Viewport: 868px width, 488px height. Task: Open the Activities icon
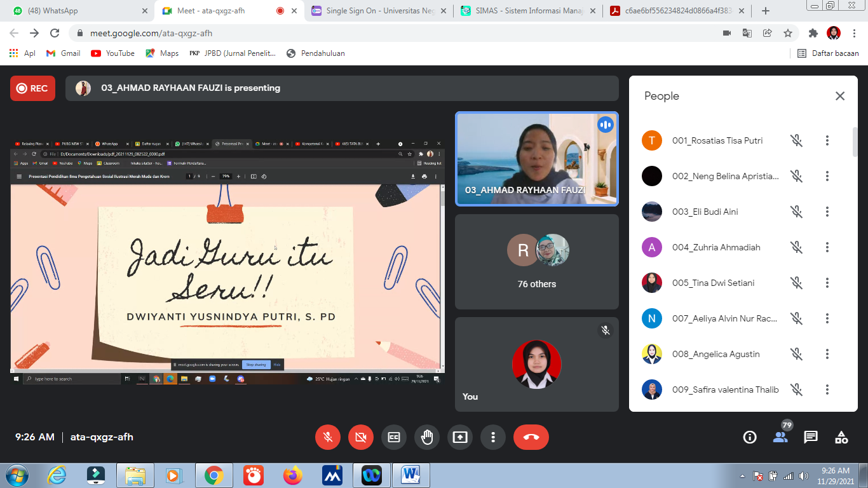(x=841, y=437)
